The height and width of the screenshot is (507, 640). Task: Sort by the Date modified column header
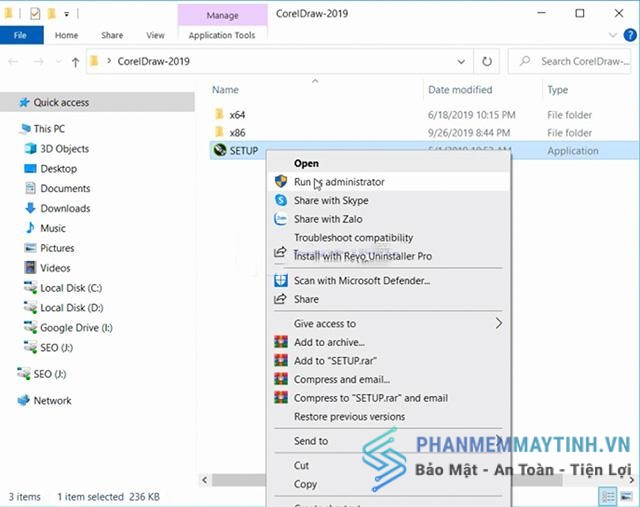coord(460,90)
